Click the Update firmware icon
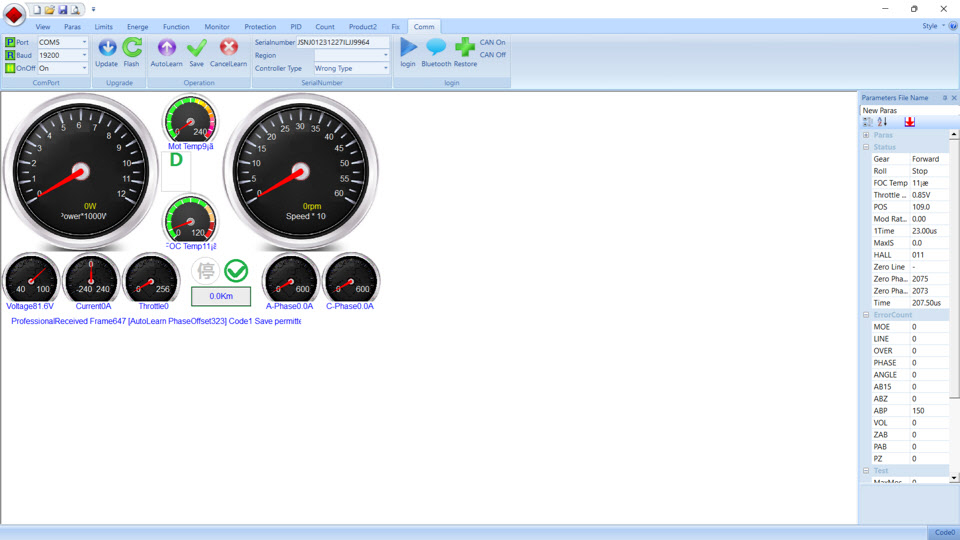Image resolution: width=960 pixels, height=540 pixels. 107,48
